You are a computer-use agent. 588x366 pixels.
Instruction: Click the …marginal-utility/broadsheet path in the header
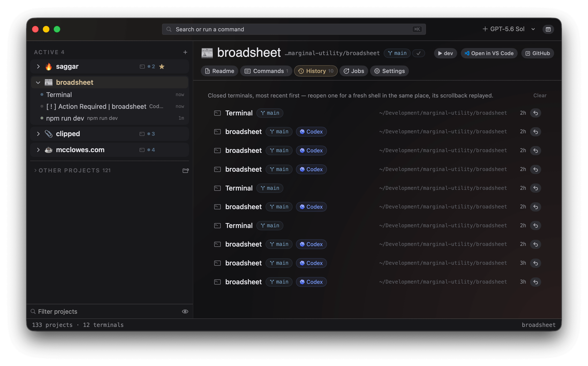point(332,53)
